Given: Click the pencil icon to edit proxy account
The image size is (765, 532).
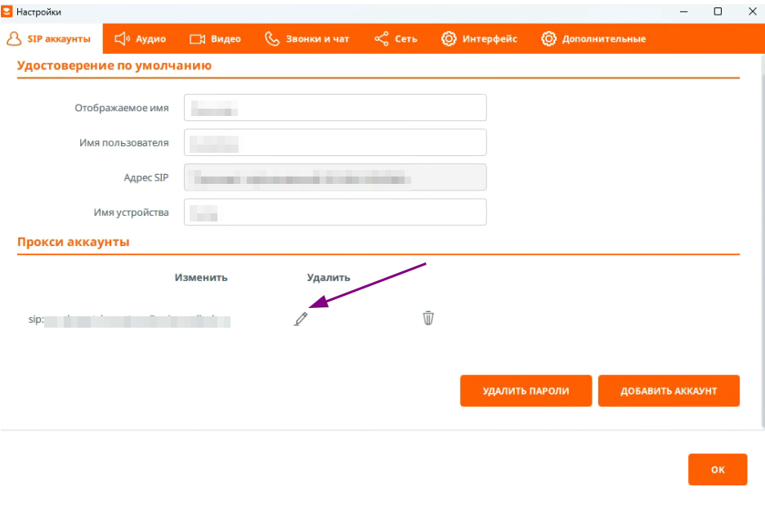Looking at the screenshot, I should click(x=301, y=319).
